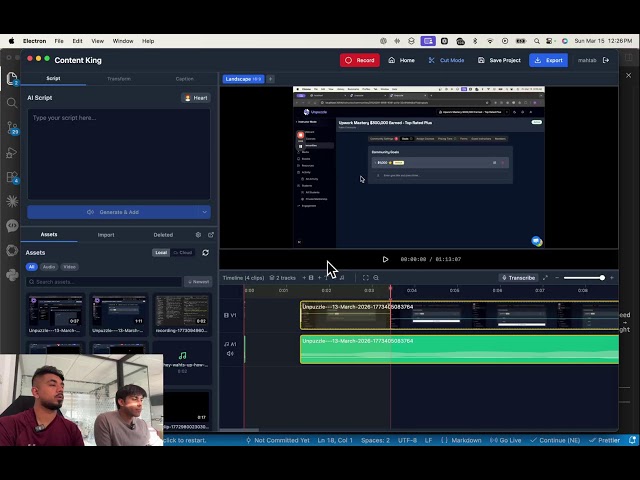
Task: Select the Landscape 16:9 canvas tab
Action: (x=243, y=79)
